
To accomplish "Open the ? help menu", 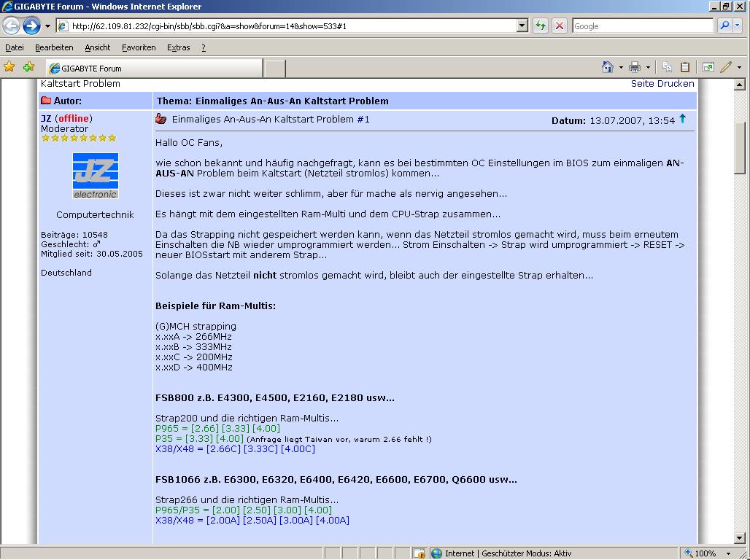I will (204, 47).
